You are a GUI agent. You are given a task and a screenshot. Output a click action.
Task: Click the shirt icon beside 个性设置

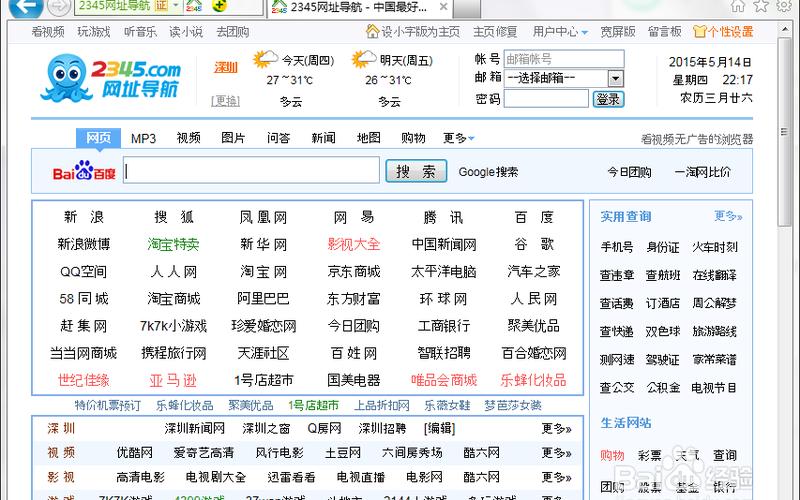699,32
